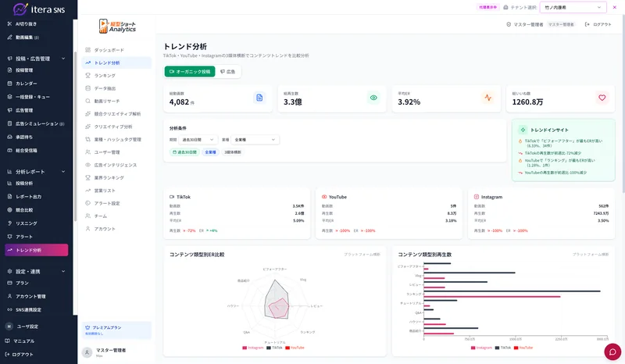Click the 縦型ショート Analytics logo
Image resolution: width=625 pixels, height=364 pixels.
click(117, 27)
